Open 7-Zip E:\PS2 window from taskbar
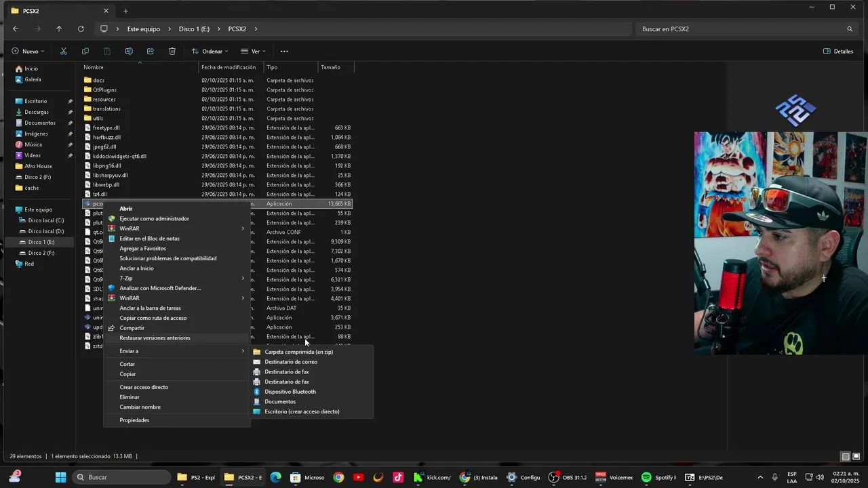The height and width of the screenshot is (488, 868). tap(703, 477)
